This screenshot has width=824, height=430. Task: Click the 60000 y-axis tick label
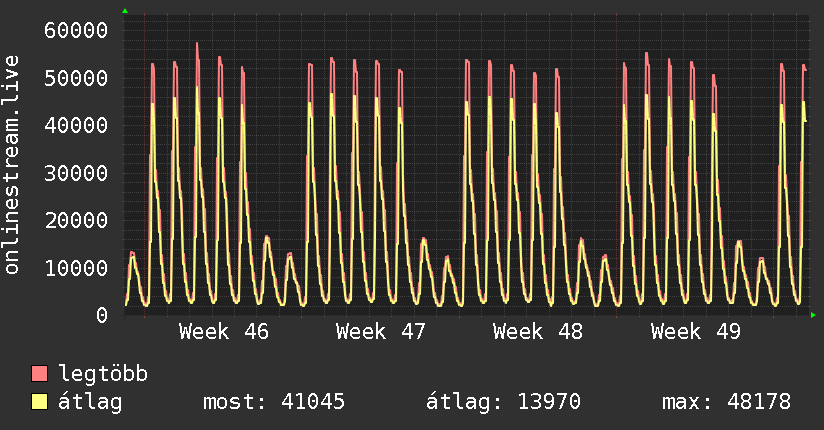pyautogui.click(x=76, y=30)
